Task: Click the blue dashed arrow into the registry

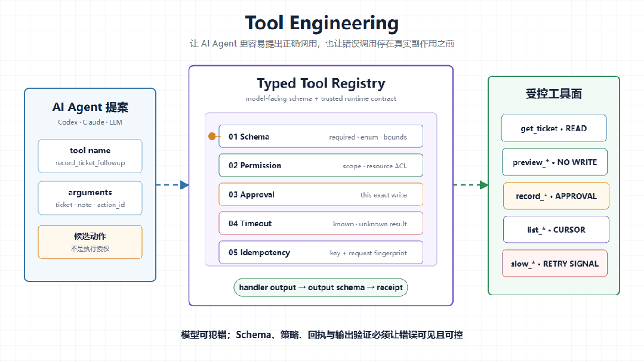Action: [x=172, y=185]
